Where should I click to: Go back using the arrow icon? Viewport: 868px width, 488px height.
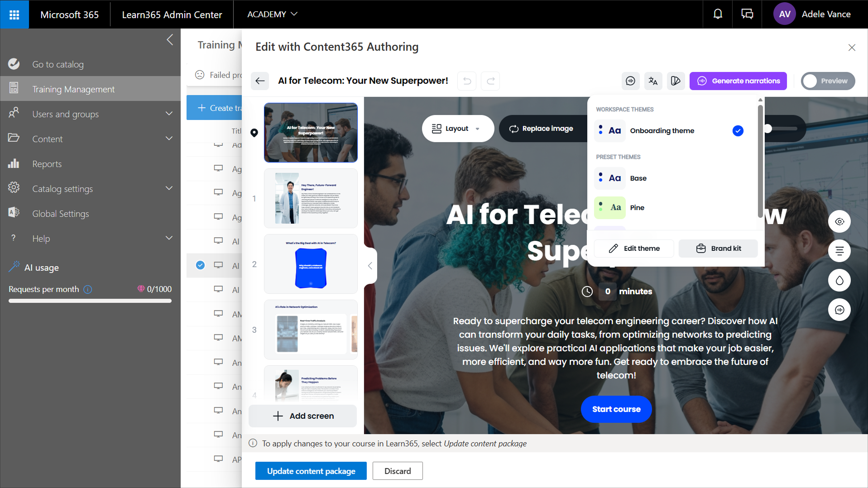click(260, 81)
